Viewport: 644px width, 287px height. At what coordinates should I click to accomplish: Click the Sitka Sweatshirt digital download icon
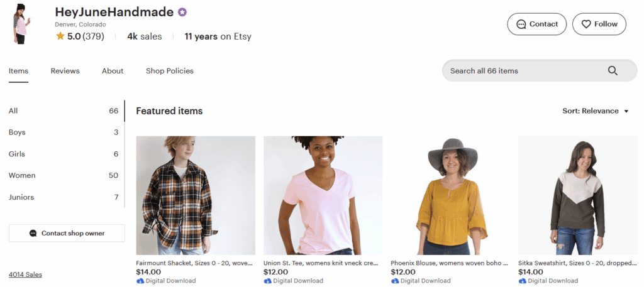[x=522, y=281]
